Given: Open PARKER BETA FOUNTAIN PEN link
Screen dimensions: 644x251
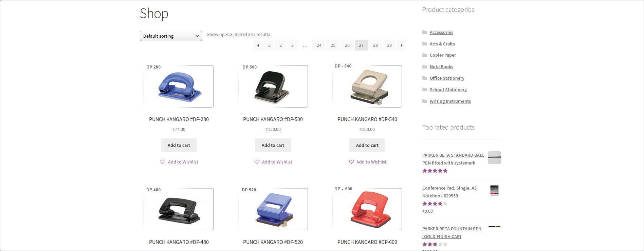Looking at the screenshot, I should (x=452, y=233).
